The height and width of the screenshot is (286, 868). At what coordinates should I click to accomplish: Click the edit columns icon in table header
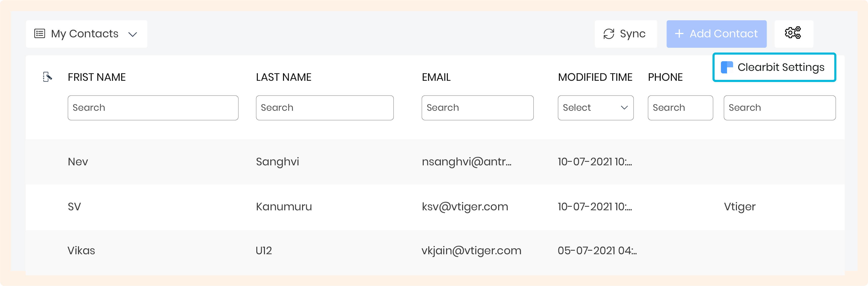point(47,77)
